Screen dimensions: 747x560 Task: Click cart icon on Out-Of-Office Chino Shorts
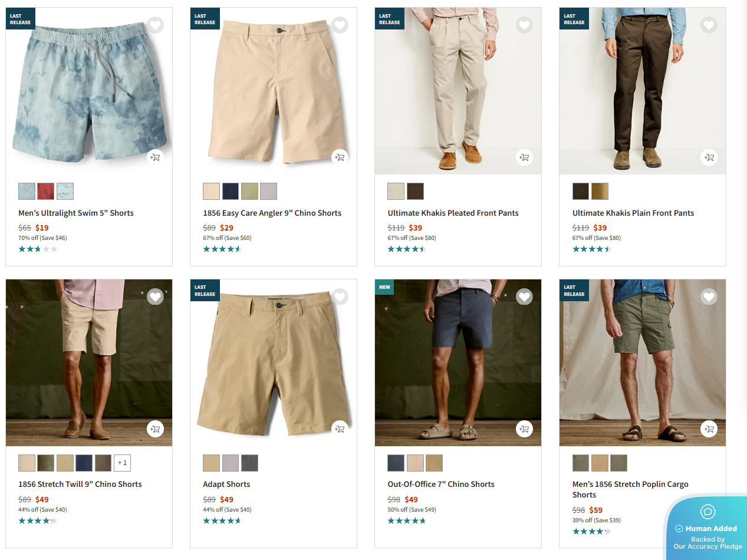(x=524, y=429)
